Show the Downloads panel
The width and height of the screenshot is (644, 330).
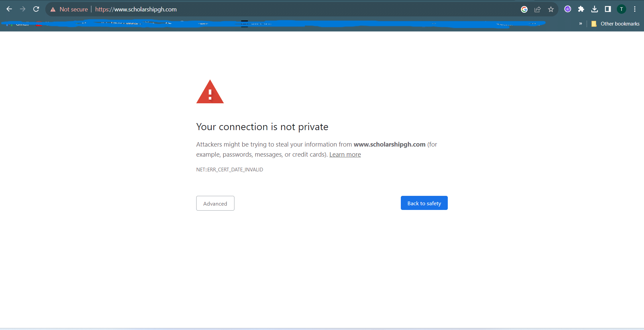tap(594, 9)
